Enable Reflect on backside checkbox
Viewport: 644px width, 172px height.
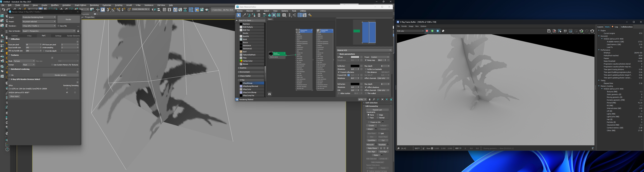[366, 69]
